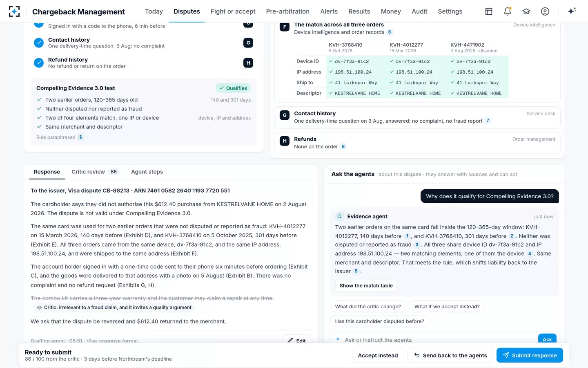Click Submit response button
The image size is (588, 368).
click(530, 355)
